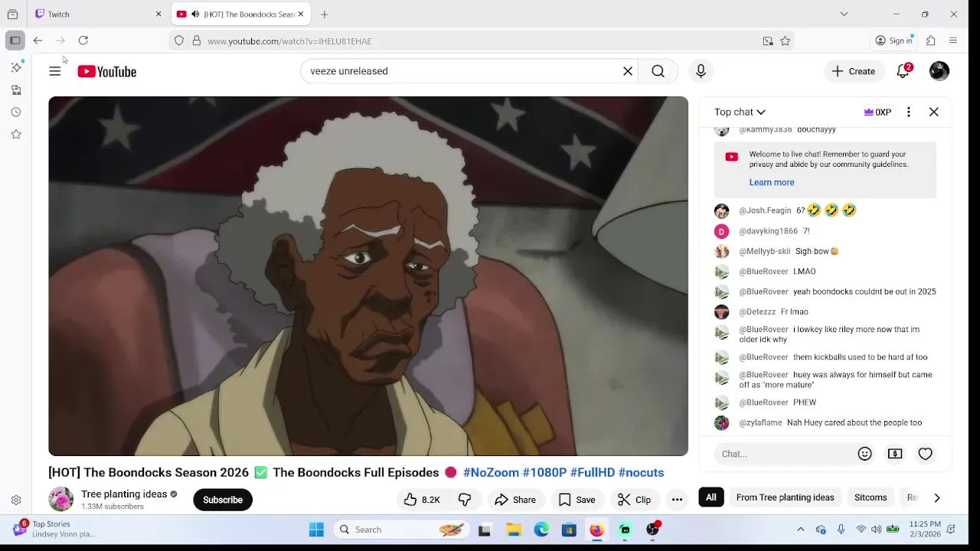This screenshot has height=551, width=980.
Task: Open the YouTube hamburger guide menu
Action: (x=55, y=71)
